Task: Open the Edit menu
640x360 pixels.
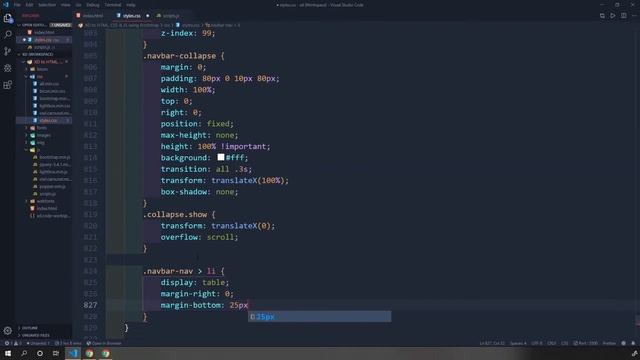Action: (29, 5)
